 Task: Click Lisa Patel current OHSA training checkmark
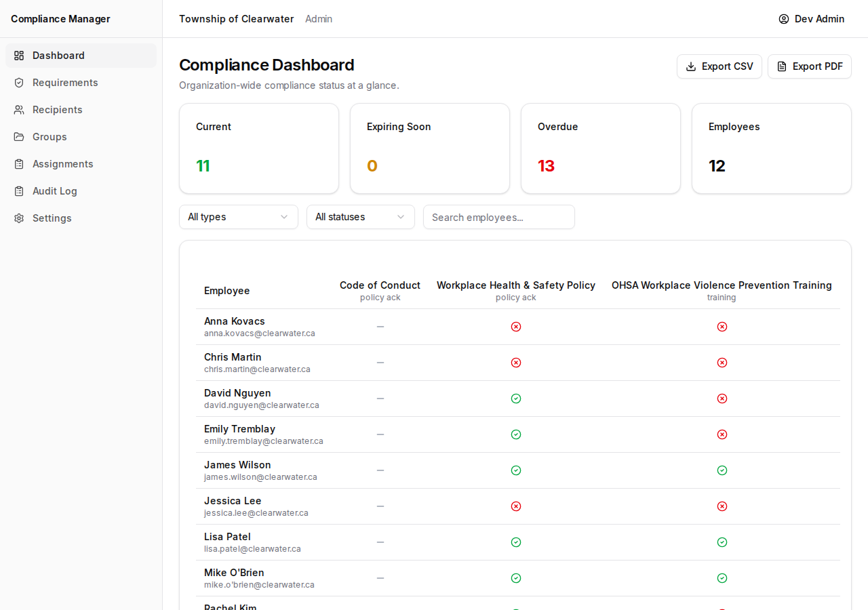[x=722, y=542]
